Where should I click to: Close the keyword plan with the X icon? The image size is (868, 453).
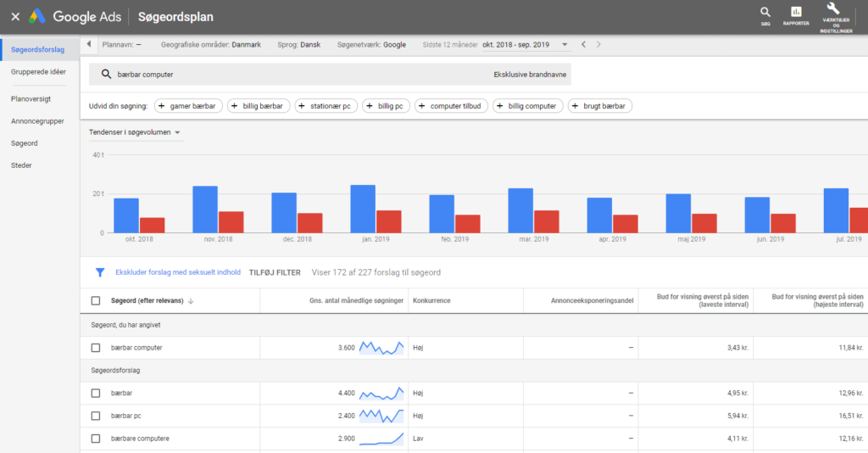pos(15,17)
